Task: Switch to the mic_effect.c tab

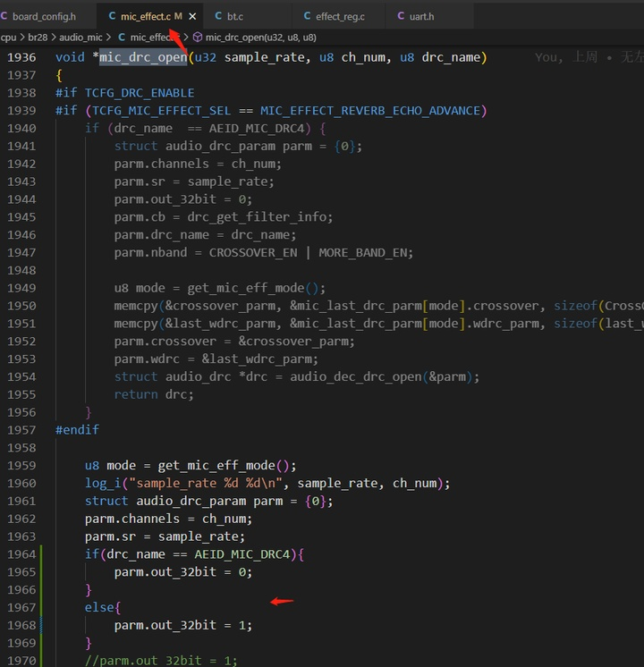Action: 146,17
